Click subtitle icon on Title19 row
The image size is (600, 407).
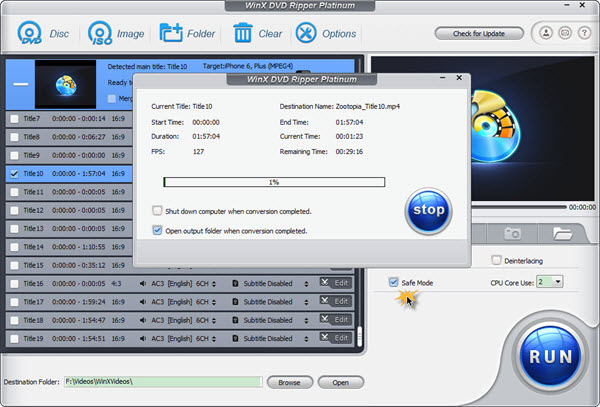click(236, 339)
